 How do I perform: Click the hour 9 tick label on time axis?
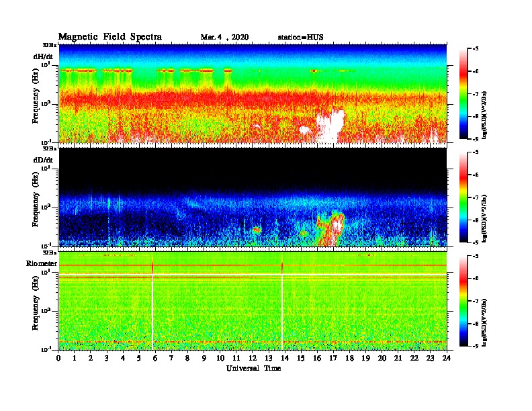pyautogui.click(x=204, y=358)
